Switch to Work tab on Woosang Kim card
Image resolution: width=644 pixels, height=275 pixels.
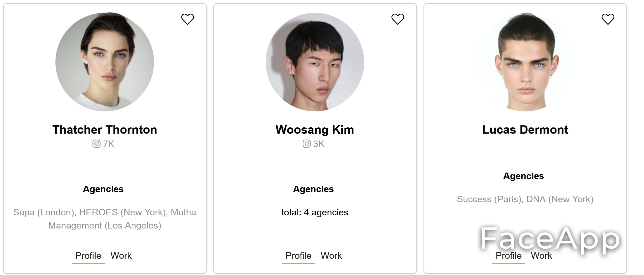tap(331, 256)
